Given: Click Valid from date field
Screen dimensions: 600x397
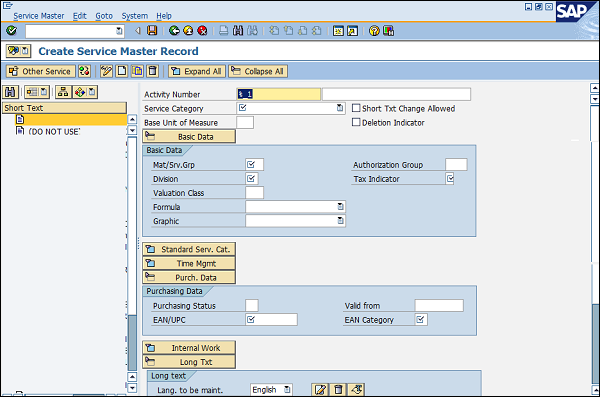Looking at the screenshot, I should (439, 306).
